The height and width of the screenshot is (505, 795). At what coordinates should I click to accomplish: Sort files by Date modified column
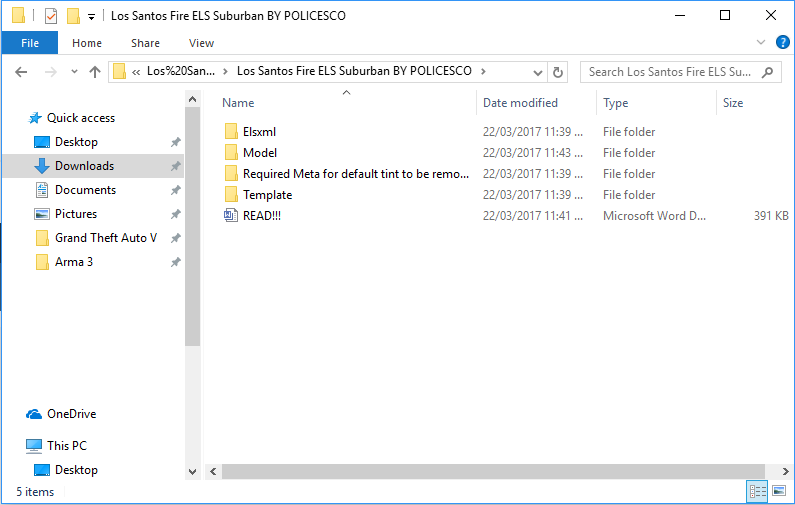tap(520, 103)
